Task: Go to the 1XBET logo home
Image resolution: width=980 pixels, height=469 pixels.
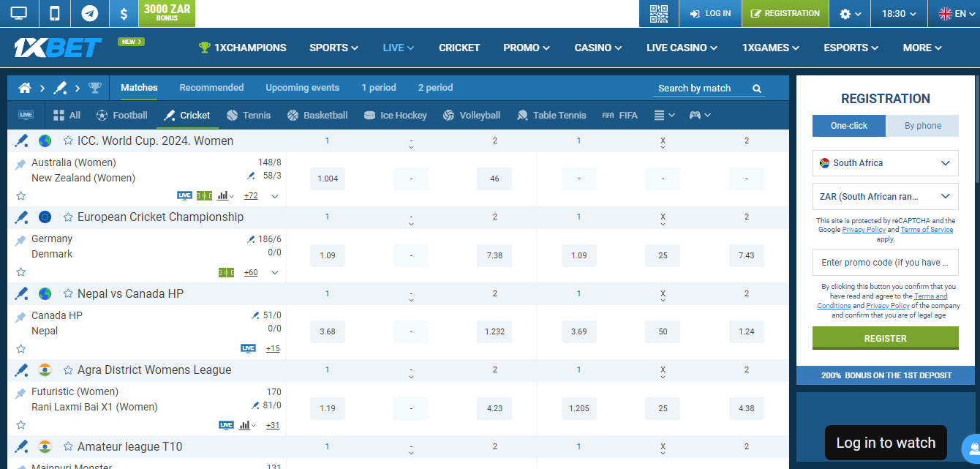Action: pos(58,48)
